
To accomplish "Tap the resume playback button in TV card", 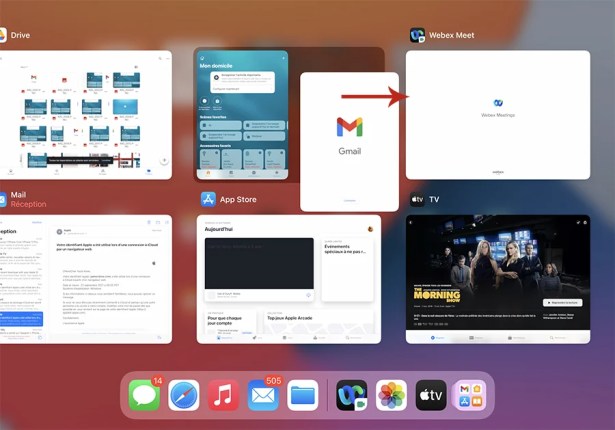I will [562, 302].
